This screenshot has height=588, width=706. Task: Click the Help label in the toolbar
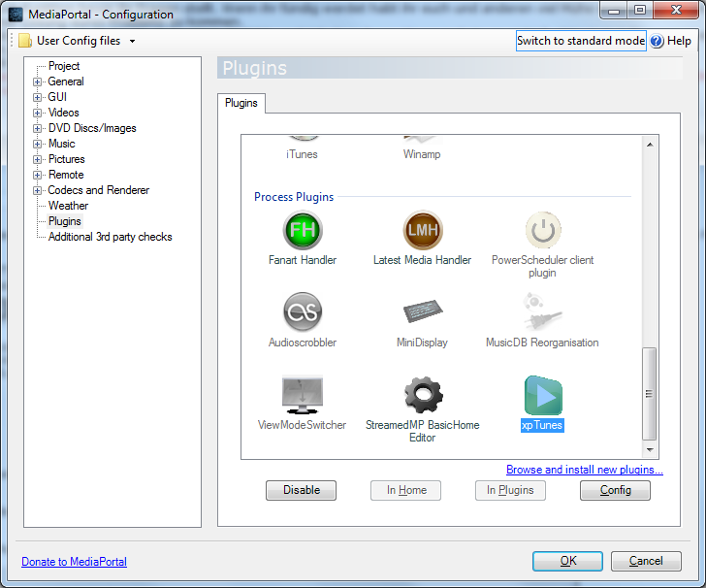pos(679,41)
